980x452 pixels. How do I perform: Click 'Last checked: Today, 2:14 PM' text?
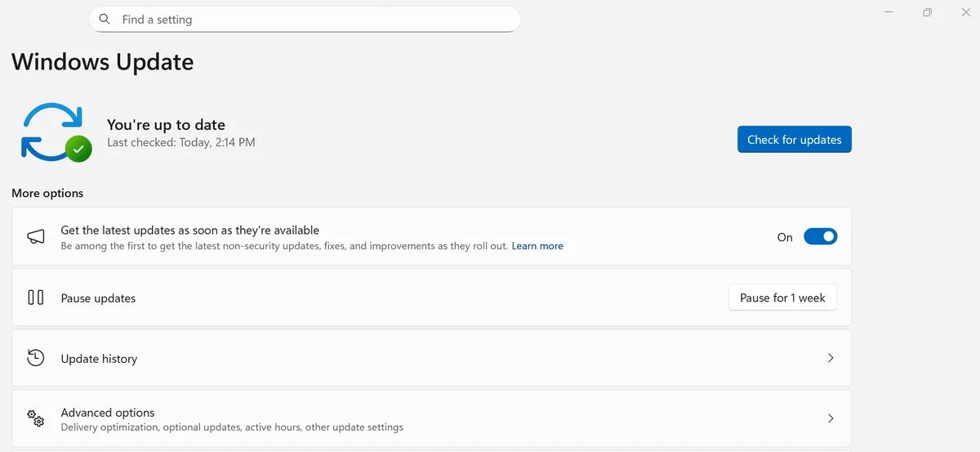[x=181, y=142]
